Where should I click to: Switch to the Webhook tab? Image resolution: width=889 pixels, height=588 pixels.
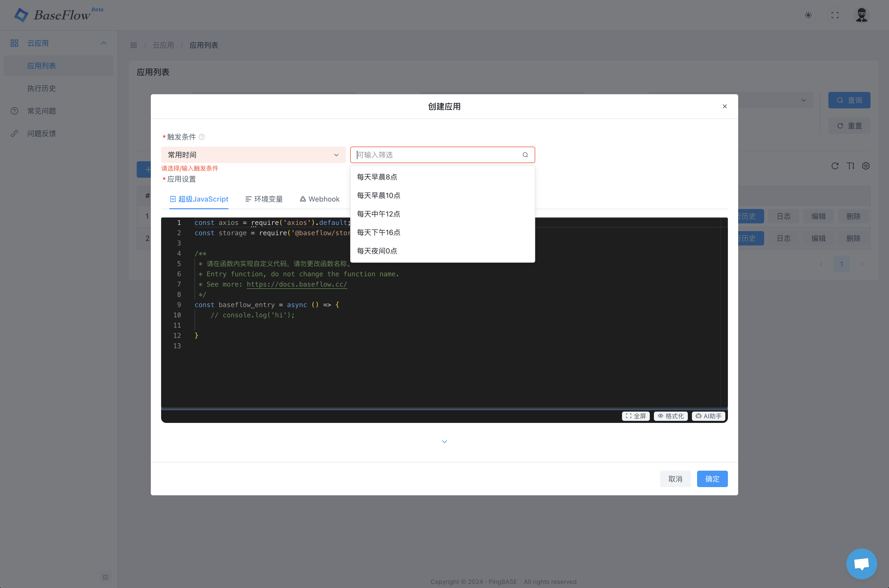[319, 199]
